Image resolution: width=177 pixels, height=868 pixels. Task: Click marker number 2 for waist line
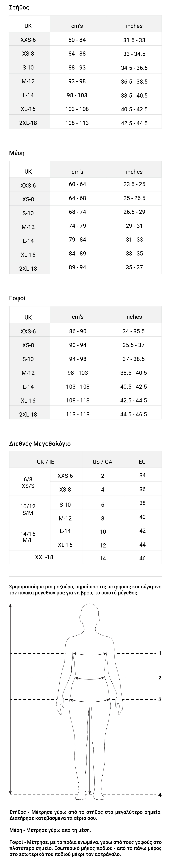point(160,678)
